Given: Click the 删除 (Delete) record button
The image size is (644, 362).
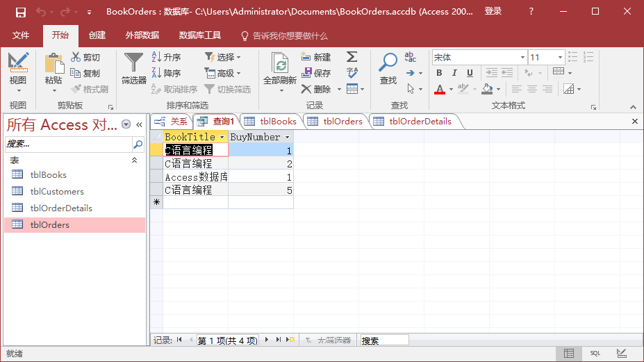Looking at the screenshot, I should 316,89.
